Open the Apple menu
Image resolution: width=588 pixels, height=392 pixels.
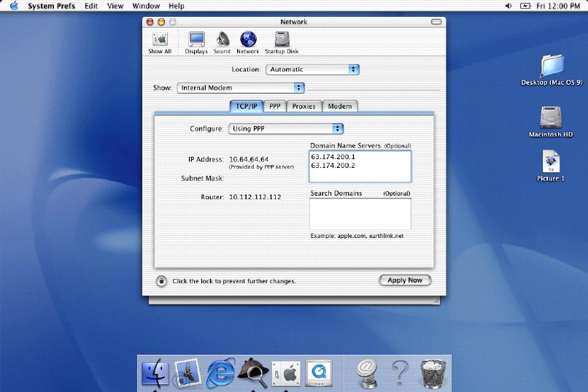[14, 6]
